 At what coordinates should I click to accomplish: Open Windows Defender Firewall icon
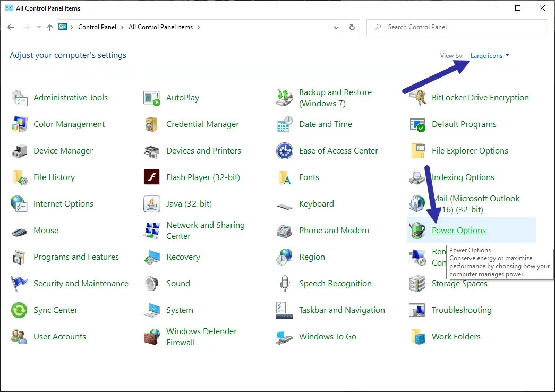[152, 337]
